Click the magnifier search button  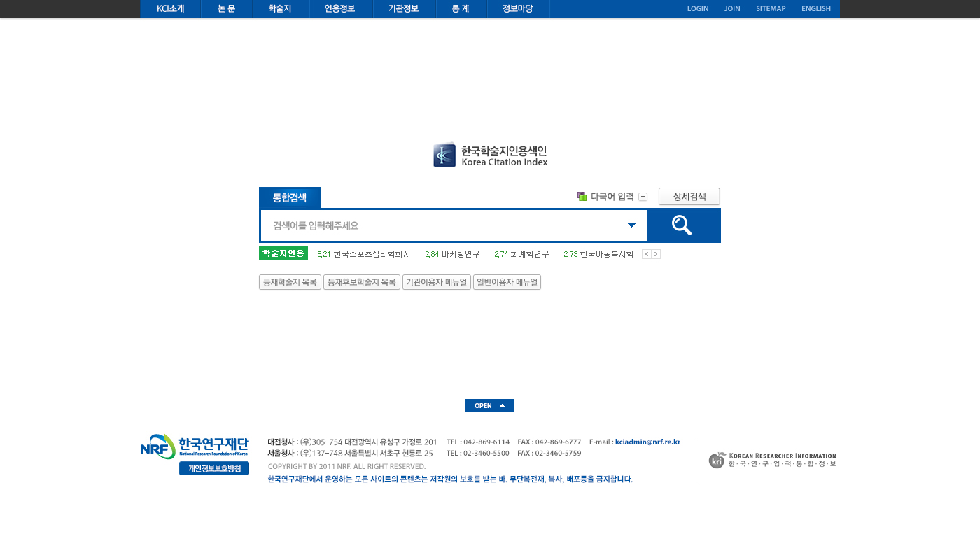point(683,225)
